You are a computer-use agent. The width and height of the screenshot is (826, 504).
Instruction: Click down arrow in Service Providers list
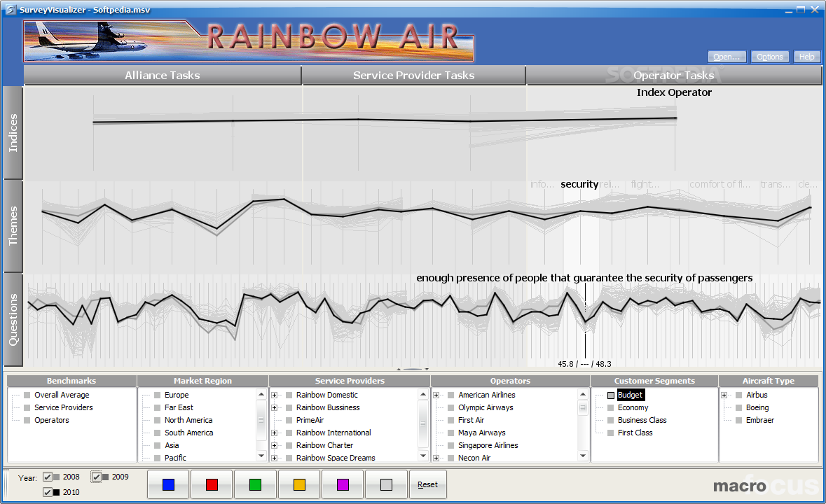(423, 456)
